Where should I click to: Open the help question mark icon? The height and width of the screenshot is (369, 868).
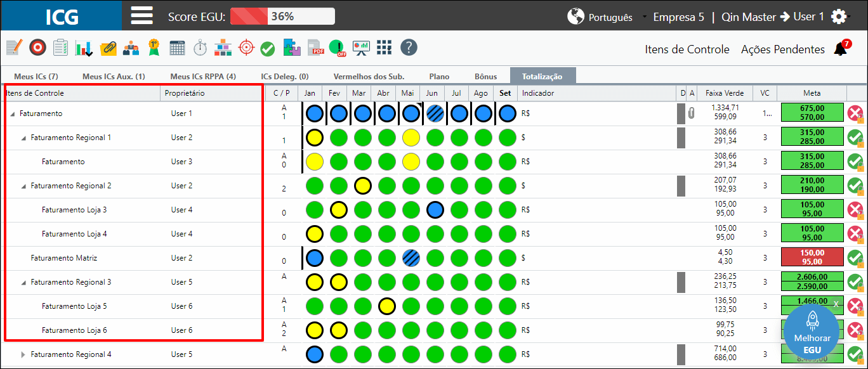(409, 48)
